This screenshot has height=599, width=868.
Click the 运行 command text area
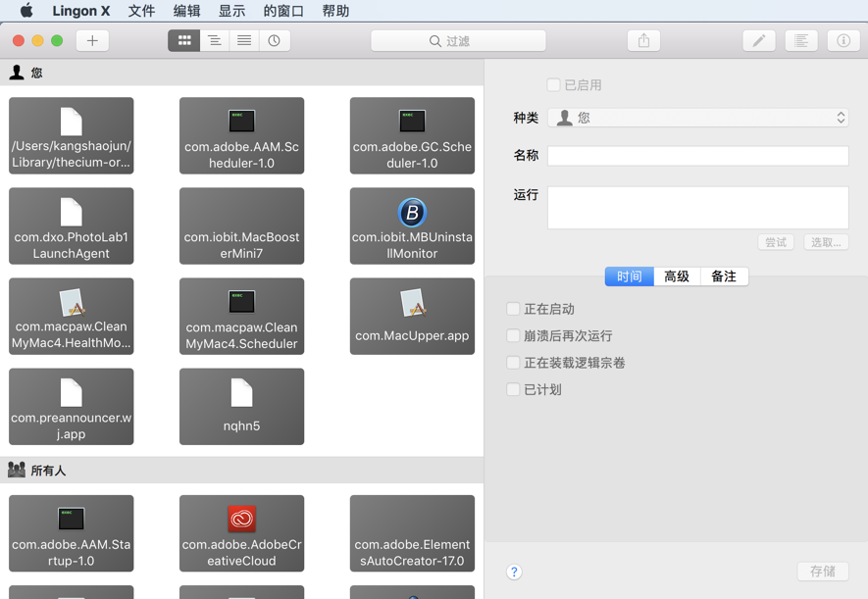pyautogui.click(x=698, y=208)
